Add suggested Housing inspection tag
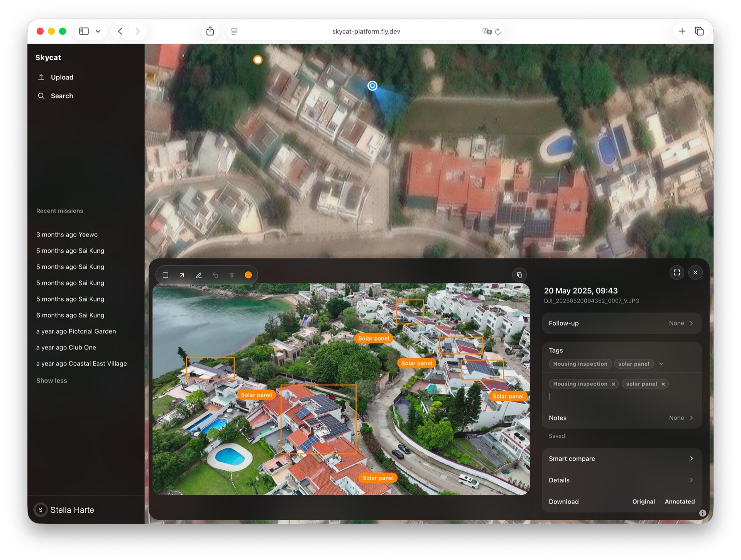The width and height of the screenshot is (741, 560). (x=580, y=364)
